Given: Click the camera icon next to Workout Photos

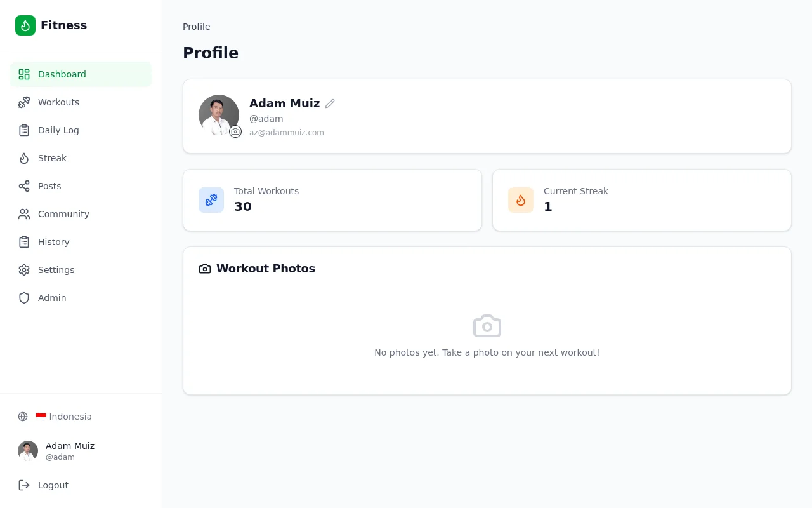Looking at the screenshot, I should [205, 269].
